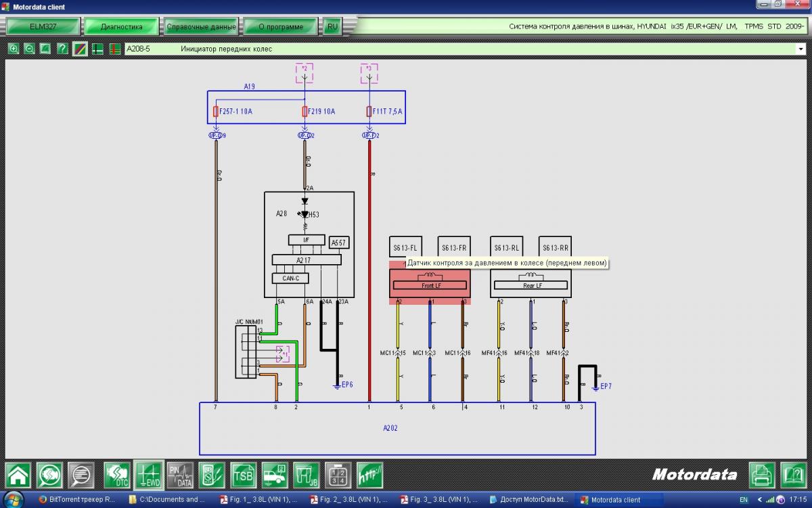The width and height of the screenshot is (812, 508).
Task: Open the A208-5 component combo box
Action: pyautogui.click(x=460, y=49)
